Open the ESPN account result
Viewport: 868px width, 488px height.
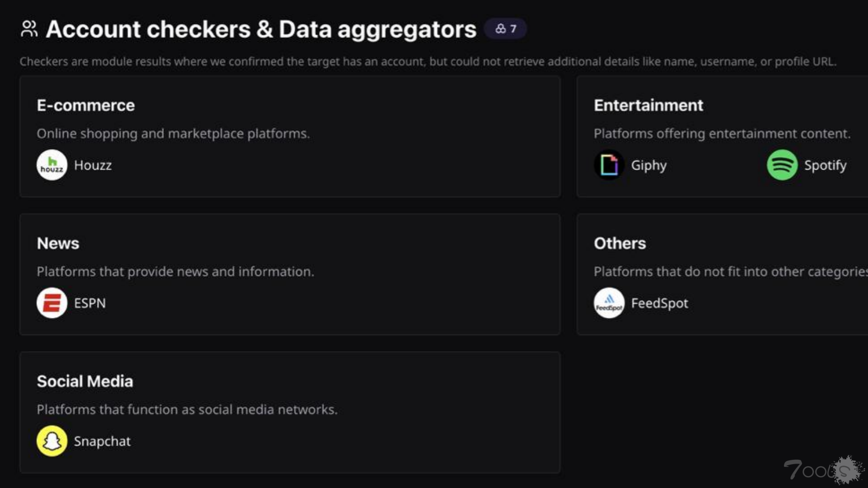coord(90,303)
